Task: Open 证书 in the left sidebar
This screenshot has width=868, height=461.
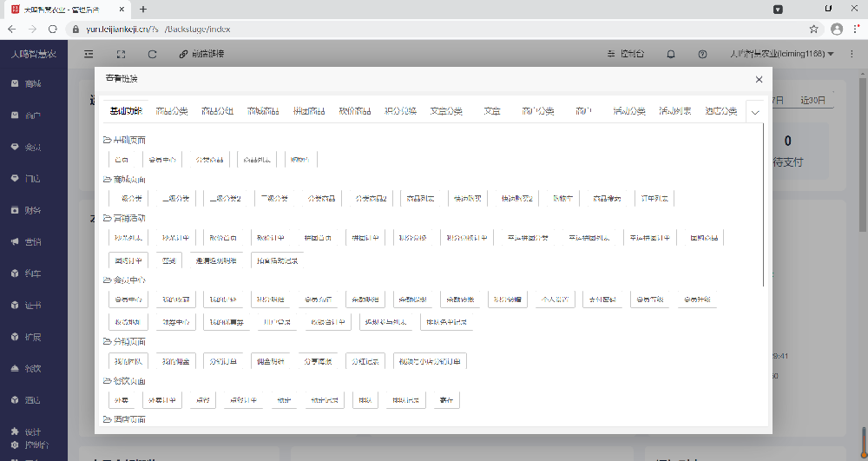Action: pyautogui.click(x=33, y=306)
